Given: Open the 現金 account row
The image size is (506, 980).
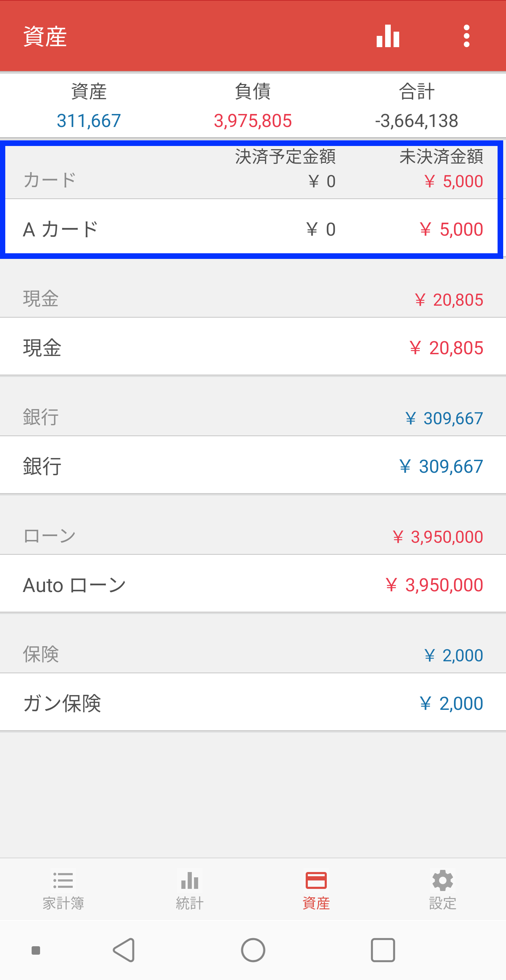Looking at the screenshot, I should click(x=253, y=347).
